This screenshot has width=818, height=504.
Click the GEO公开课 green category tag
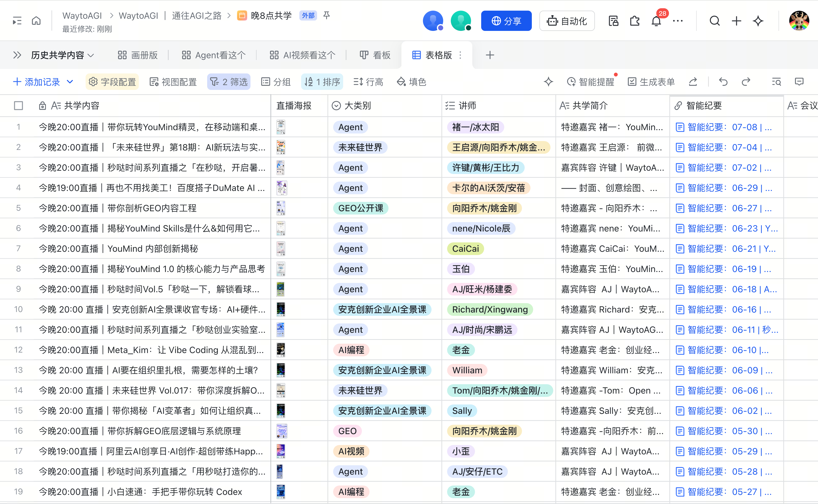coord(361,208)
